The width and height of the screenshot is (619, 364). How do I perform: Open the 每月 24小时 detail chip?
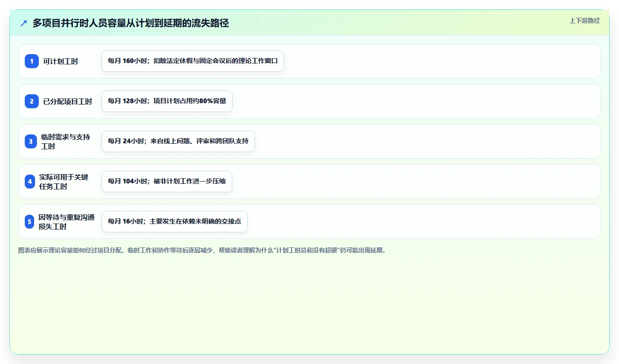[x=178, y=141]
